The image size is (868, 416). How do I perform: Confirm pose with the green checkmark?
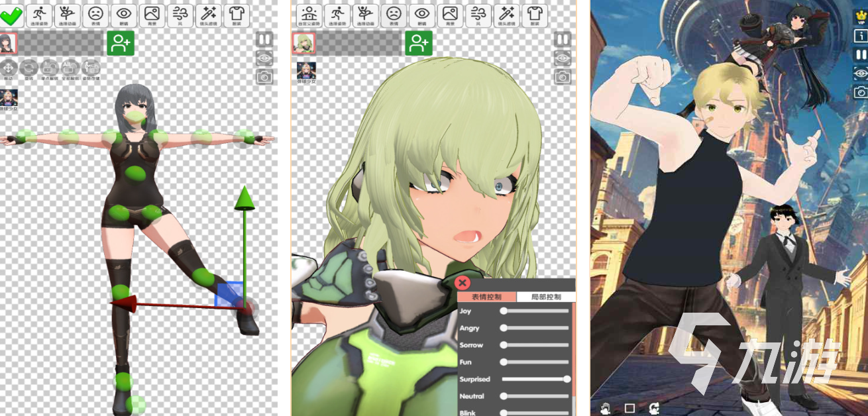click(x=11, y=15)
